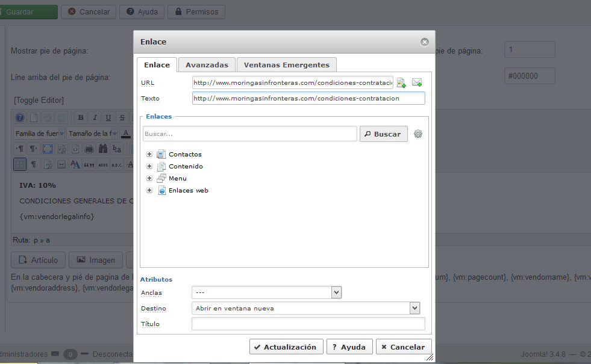The image size is (591, 364).
Task: Click into the Texto input field
Action: 308,98
